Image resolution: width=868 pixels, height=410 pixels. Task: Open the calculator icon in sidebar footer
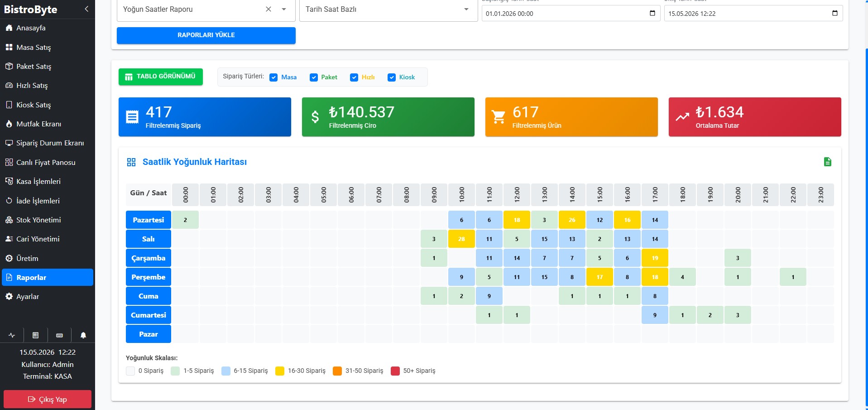[x=35, y=335]
